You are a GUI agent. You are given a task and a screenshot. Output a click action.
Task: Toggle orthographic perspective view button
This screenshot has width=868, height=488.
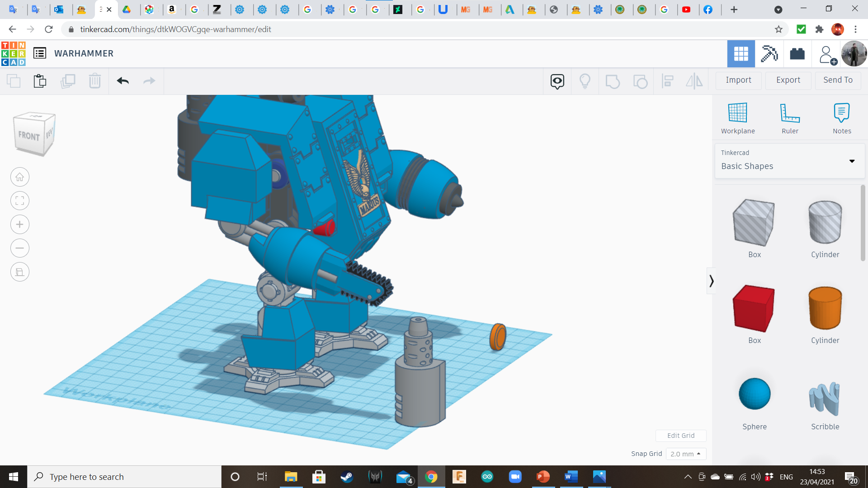[x=20, y=272]
